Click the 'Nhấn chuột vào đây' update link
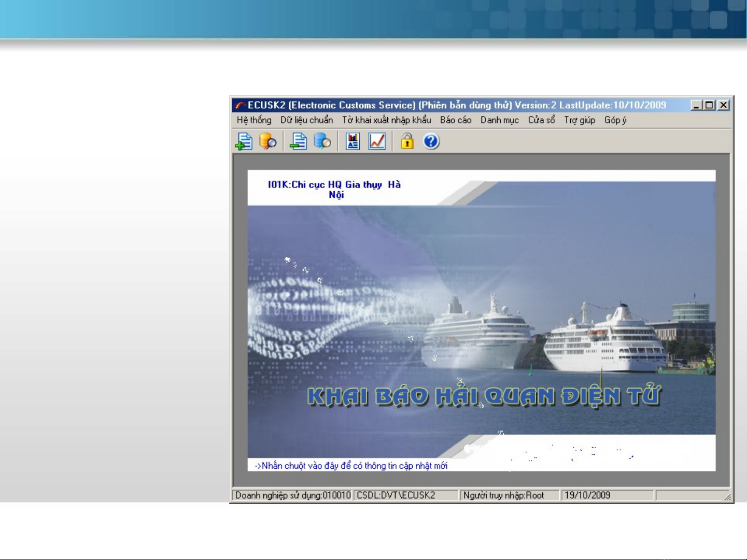747x560 pixels. tap(351, 466)
